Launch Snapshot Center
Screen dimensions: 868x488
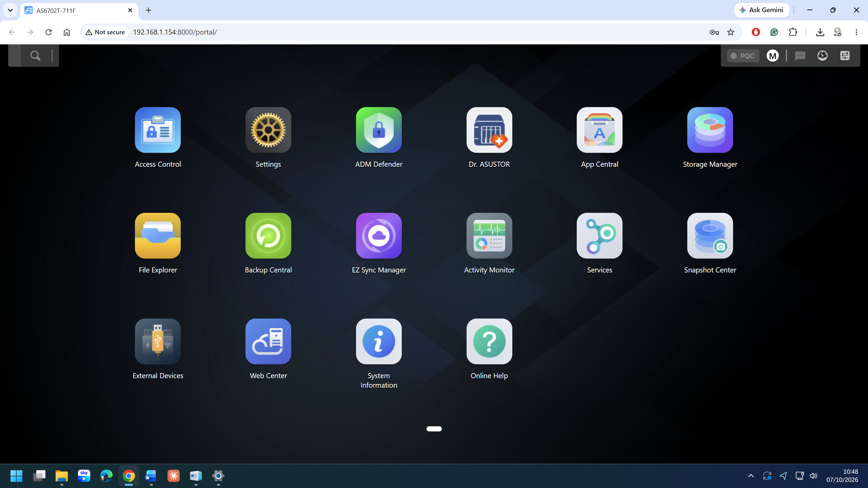(x=710, y=236)
